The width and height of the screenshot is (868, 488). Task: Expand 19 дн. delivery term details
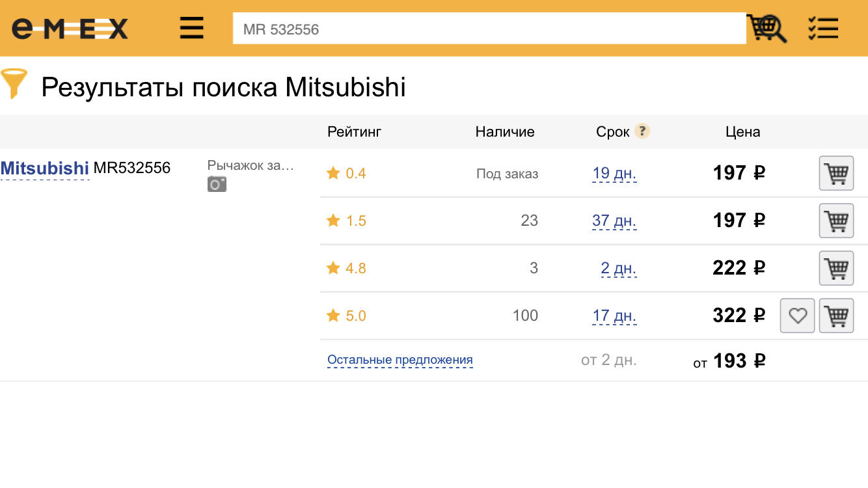[614, 173]
